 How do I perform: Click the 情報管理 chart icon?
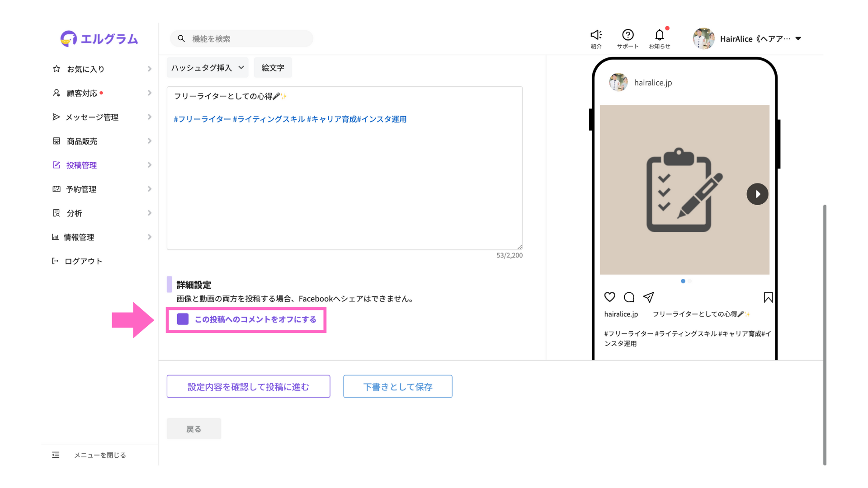click(55, 237)
